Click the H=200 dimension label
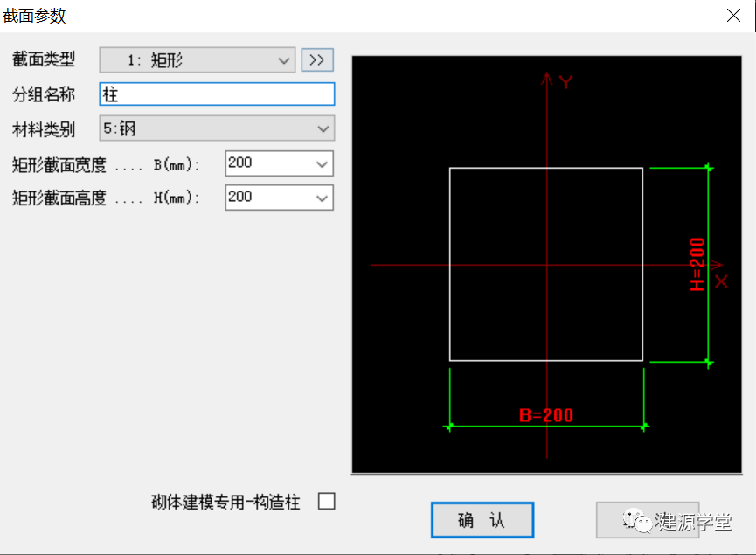The width and height of the screenshot is (756, 555). (x=697, y=261)
